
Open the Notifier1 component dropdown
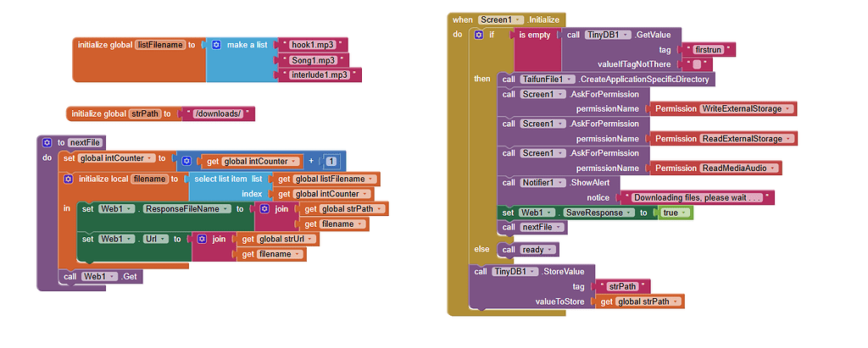559,182
